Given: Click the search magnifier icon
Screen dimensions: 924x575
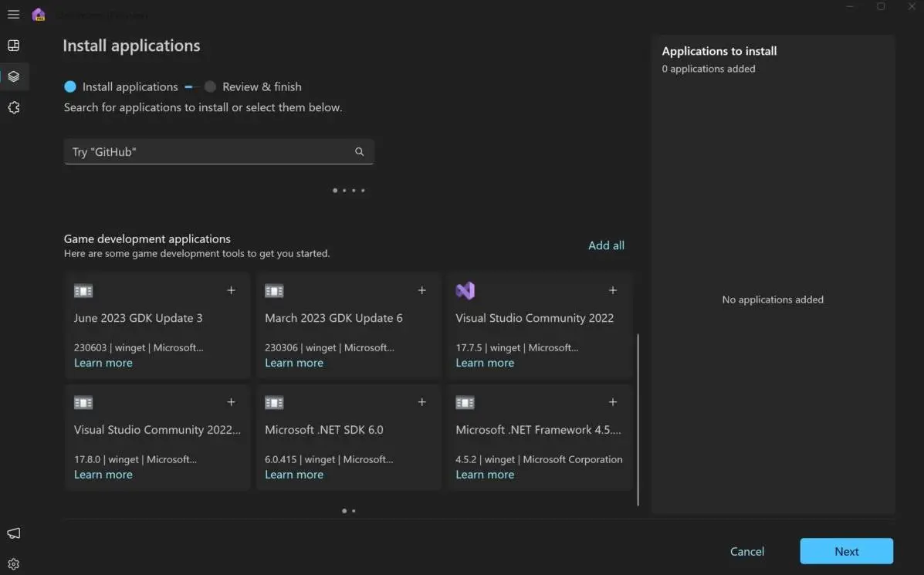Looking at the screenshot, I should point(359,152).
